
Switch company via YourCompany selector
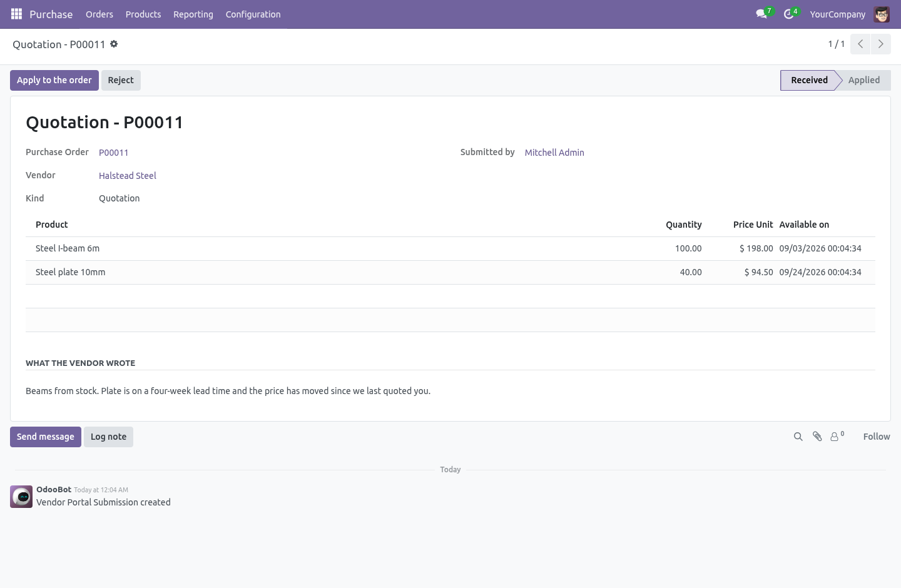pos(837,14)
